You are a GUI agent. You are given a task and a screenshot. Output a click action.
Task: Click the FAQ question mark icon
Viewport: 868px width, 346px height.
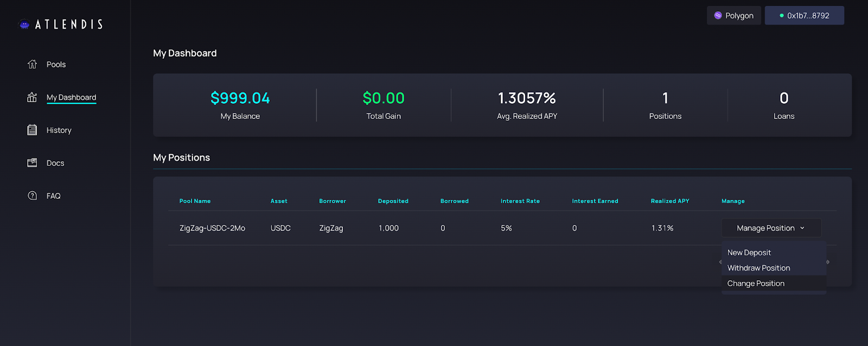33,196
